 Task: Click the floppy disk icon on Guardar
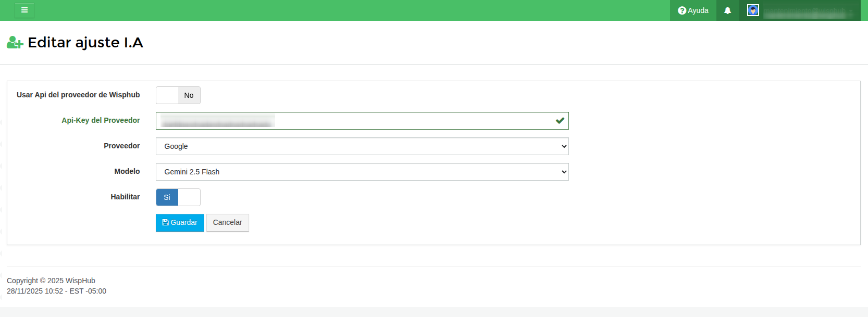165,223
